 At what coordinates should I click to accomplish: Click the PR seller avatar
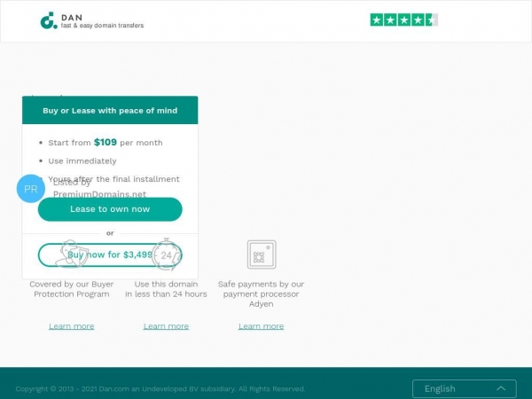pos(31,189)
